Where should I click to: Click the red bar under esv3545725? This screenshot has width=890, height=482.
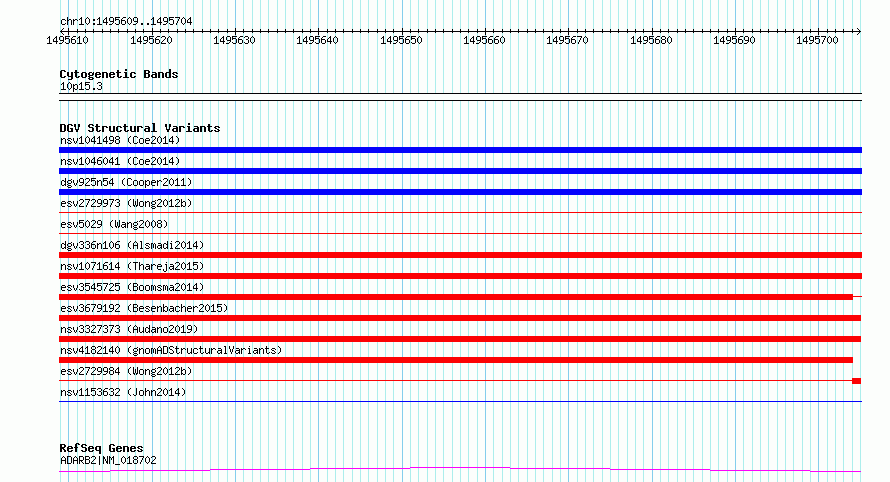point(456,297)
